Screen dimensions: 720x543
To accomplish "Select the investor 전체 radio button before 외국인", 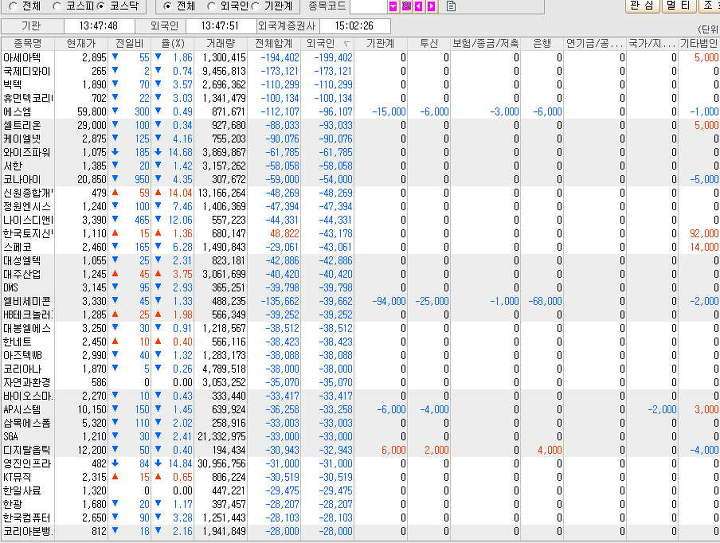I will tap(168, 6).
